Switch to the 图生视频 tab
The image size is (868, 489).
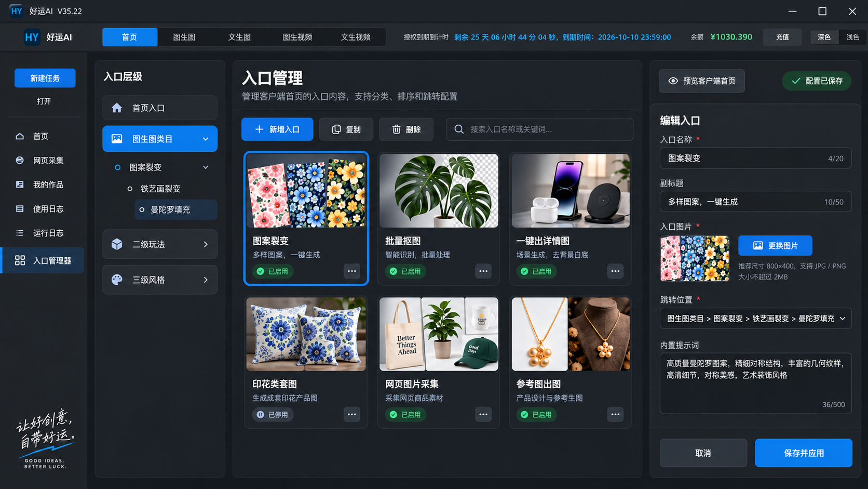click(297, 37)
